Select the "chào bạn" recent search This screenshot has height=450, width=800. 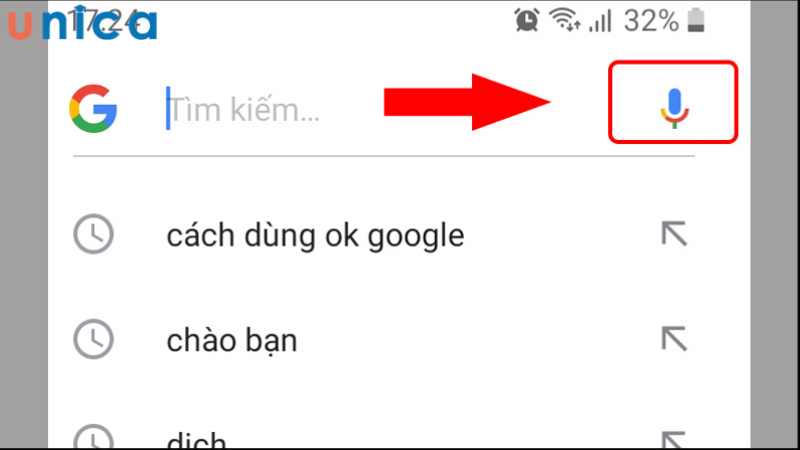pos(232,340)
